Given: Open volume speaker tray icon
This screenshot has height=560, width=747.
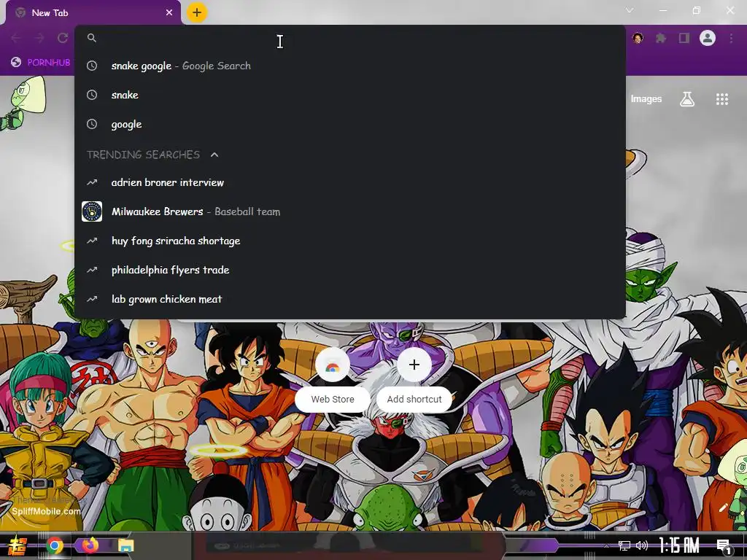Looking at the screenshot, I should pos(642,545).
